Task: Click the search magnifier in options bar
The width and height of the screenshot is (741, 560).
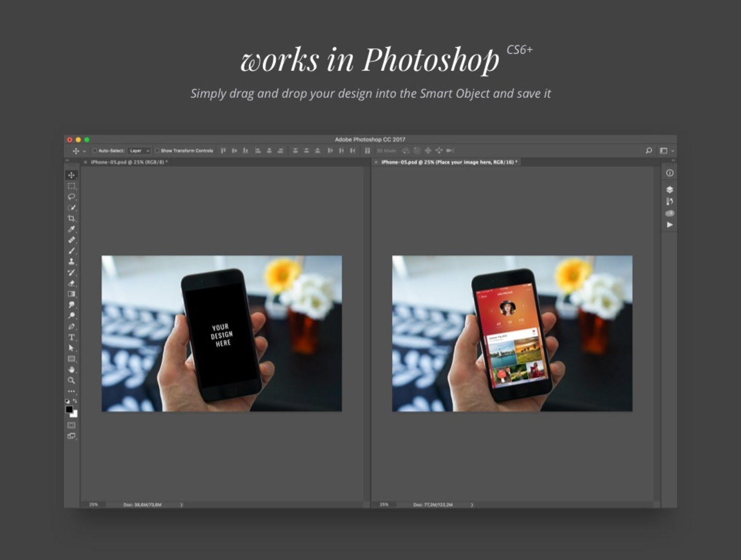Action: (x=649, y=150)
